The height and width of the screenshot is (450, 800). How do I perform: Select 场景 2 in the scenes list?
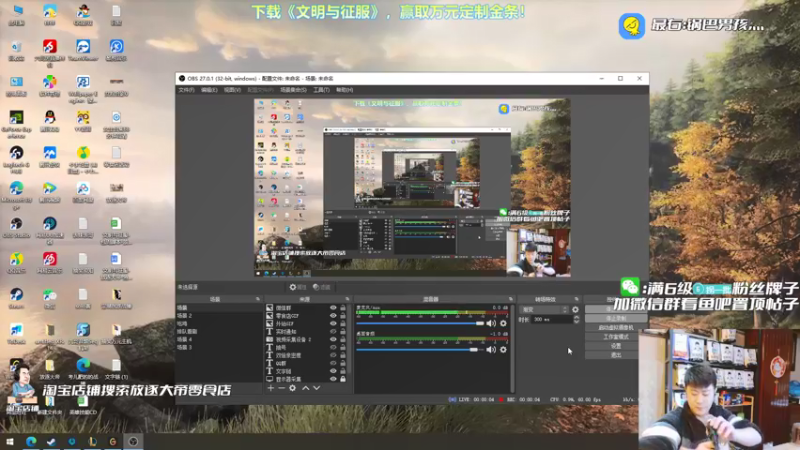point(218,316)
